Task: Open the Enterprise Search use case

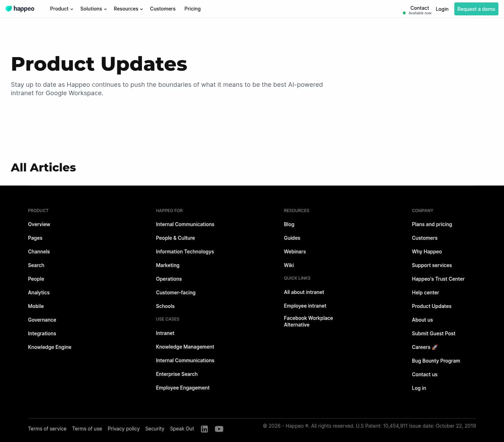Action: pyautogui.click(x=177, y=374)
